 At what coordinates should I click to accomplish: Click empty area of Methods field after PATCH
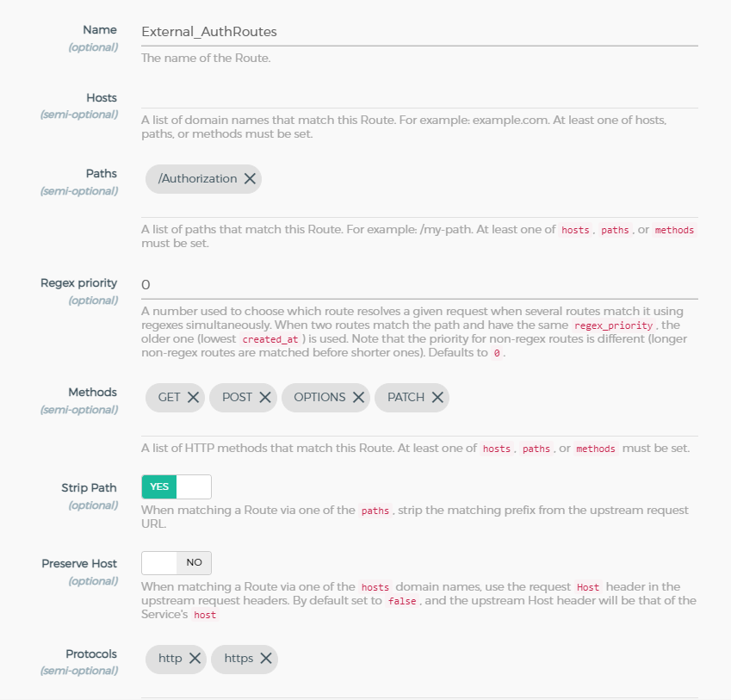pos(568,398)
